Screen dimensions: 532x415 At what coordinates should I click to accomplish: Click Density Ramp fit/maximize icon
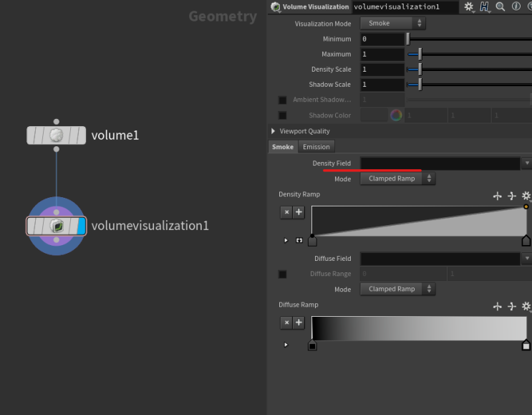point(299,240)
